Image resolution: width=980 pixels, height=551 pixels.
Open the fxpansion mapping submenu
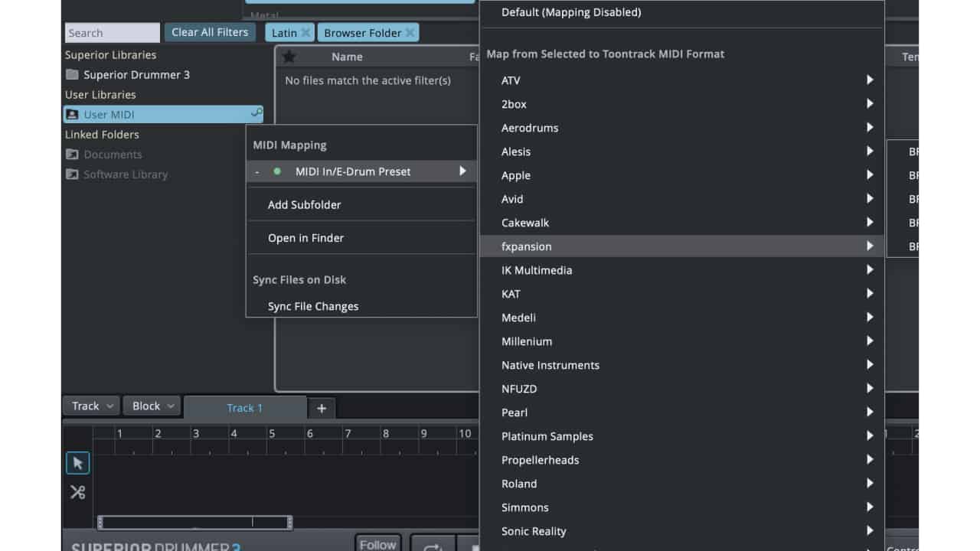(682, 246)
